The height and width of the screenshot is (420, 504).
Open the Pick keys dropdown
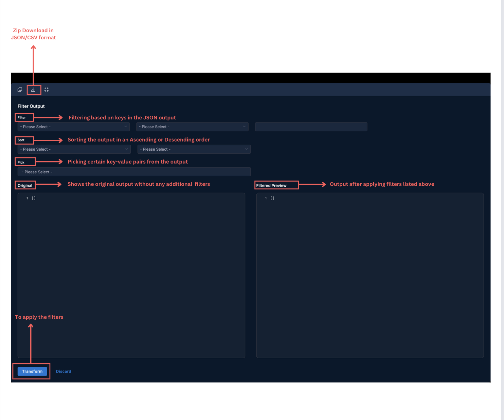134,172
